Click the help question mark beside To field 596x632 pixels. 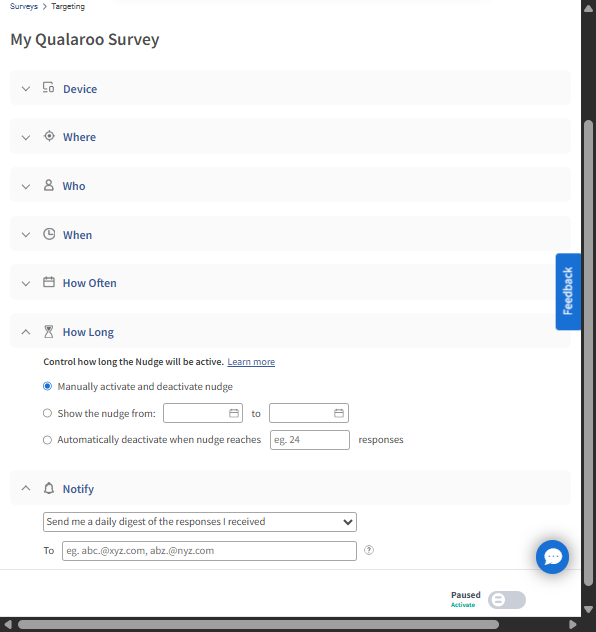(369, 550)
